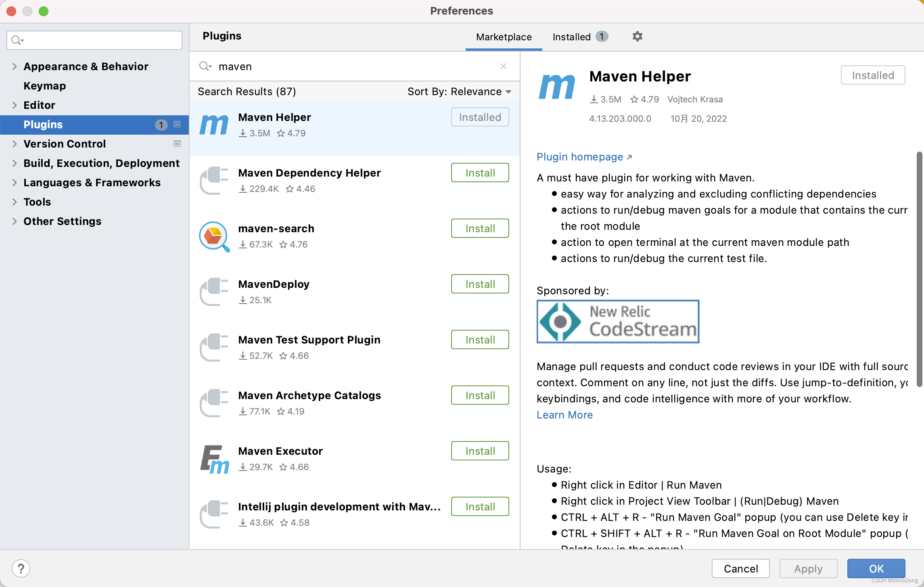Click the Plugins sidebar update badge
This screenshot has height=587, width=924.
click(161, 125)
